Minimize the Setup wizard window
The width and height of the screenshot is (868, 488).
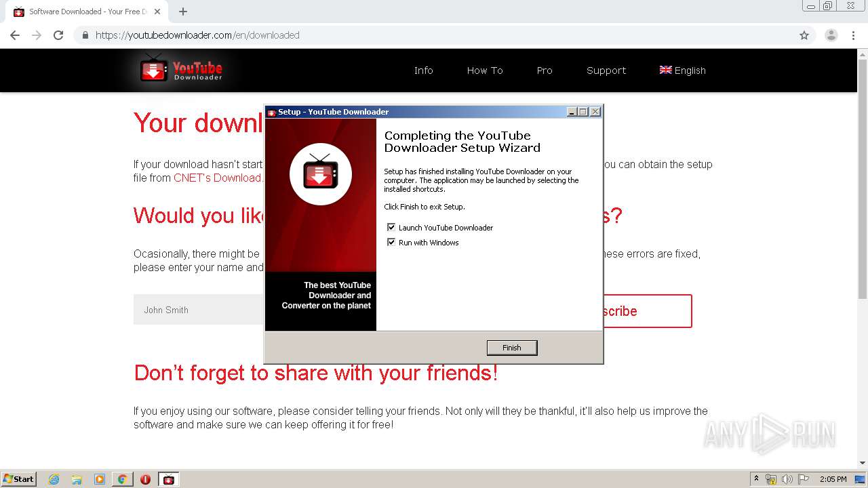click(572, 112)
